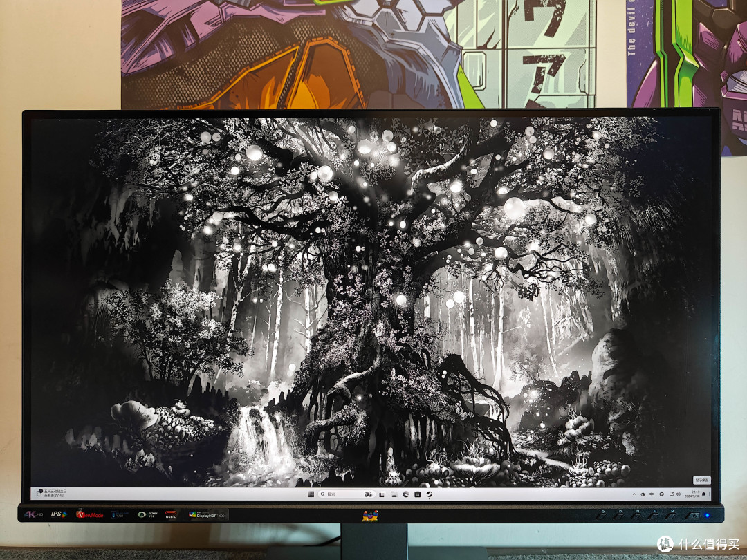This screenshot has height=560, width=747.
Task: Open the notification bell
Action: [703, 494]
